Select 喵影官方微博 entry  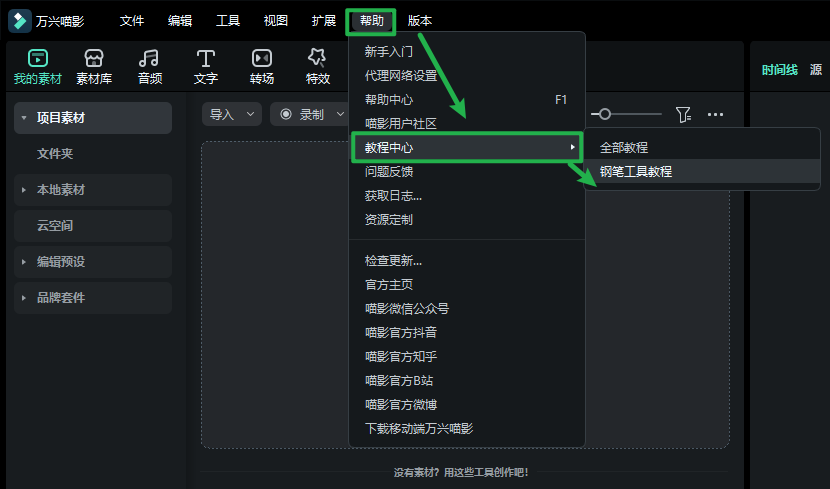click(x=467, y=404)
